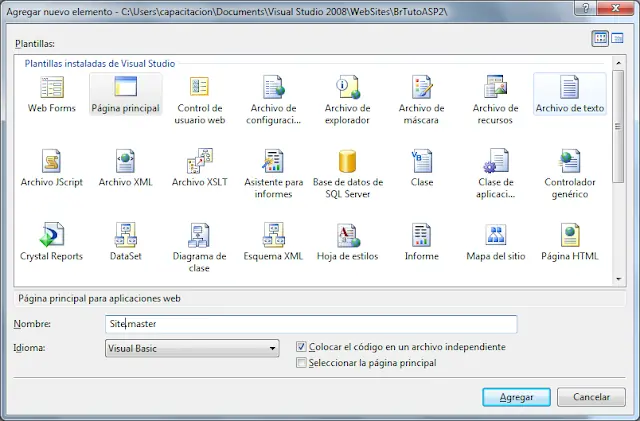Click the 'Idioma:' label
Viewport: 640px width, 421px height.
(29, 348)
